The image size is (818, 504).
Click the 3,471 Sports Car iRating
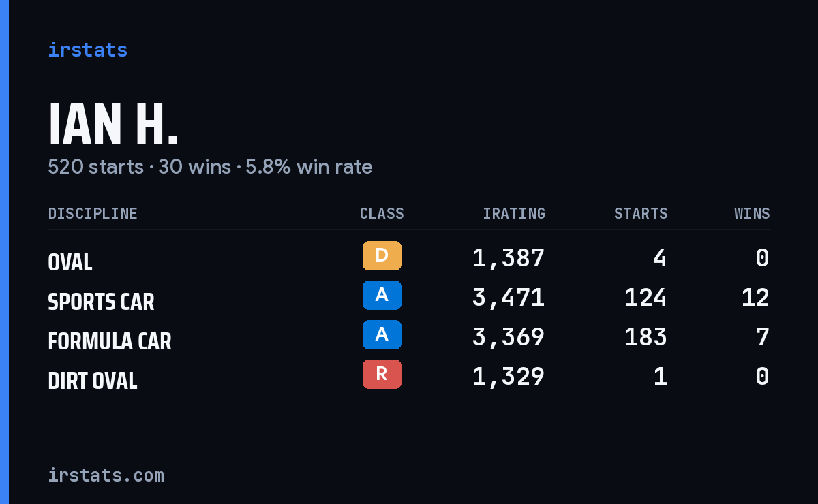[x=509, y=298]
